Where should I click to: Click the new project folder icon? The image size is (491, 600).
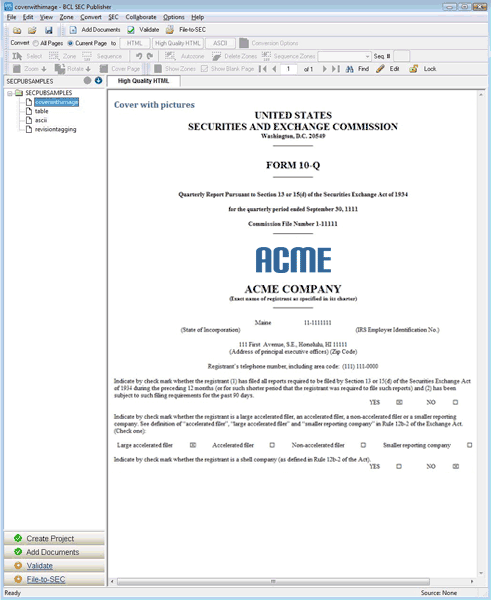(x=17, y=30)
